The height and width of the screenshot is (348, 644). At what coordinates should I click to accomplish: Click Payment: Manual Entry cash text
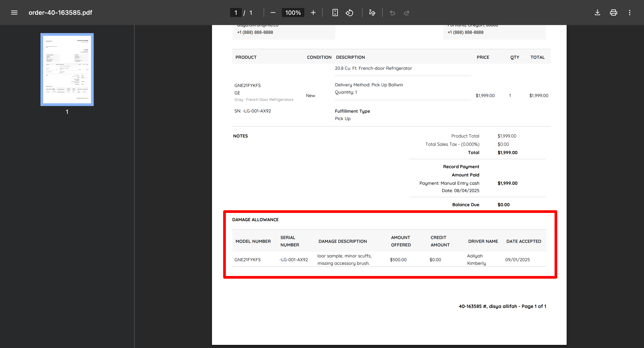click(449, 183)
